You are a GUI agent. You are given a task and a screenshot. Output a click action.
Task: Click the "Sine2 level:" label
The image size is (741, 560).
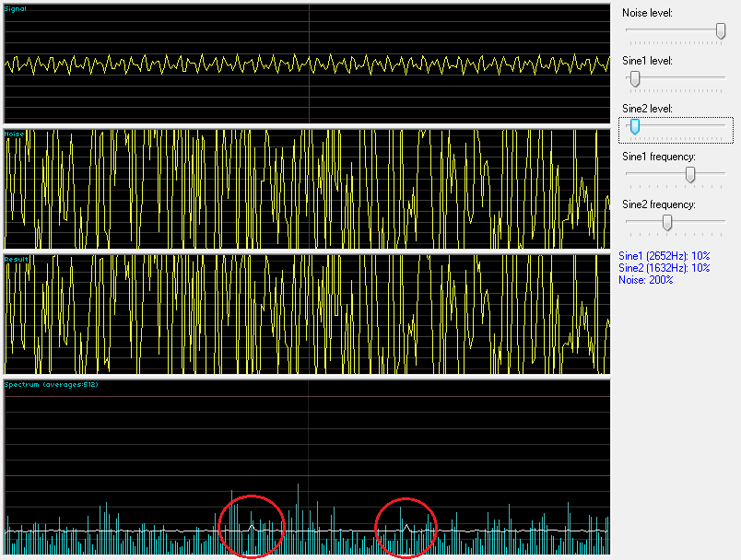647,109
